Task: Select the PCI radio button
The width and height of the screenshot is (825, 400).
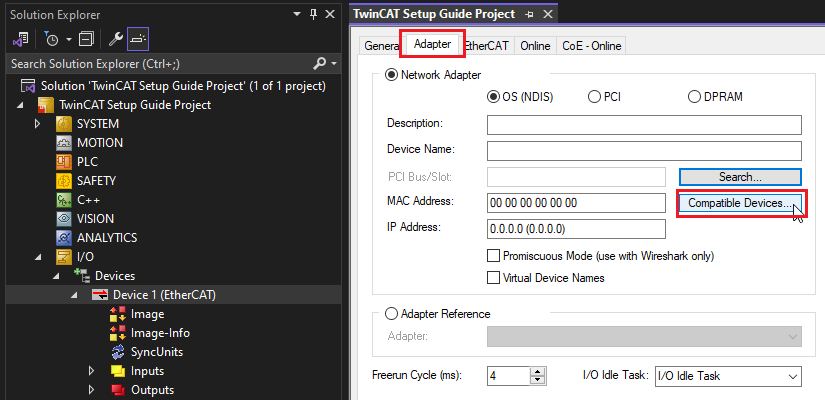Action: [x=594, y=97]
